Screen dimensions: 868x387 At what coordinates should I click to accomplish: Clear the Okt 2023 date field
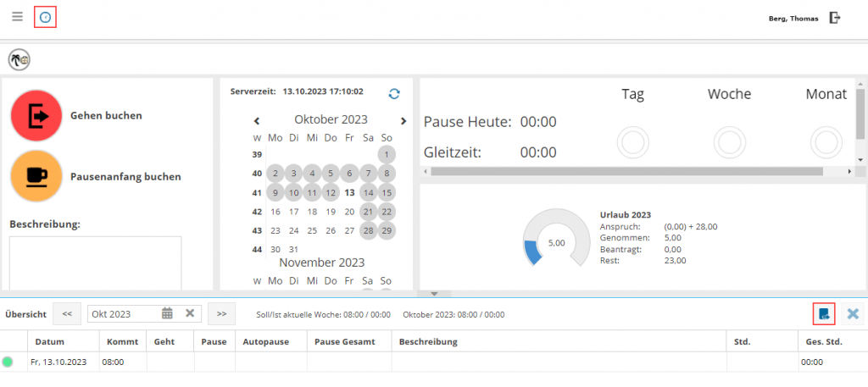[190, 314]
